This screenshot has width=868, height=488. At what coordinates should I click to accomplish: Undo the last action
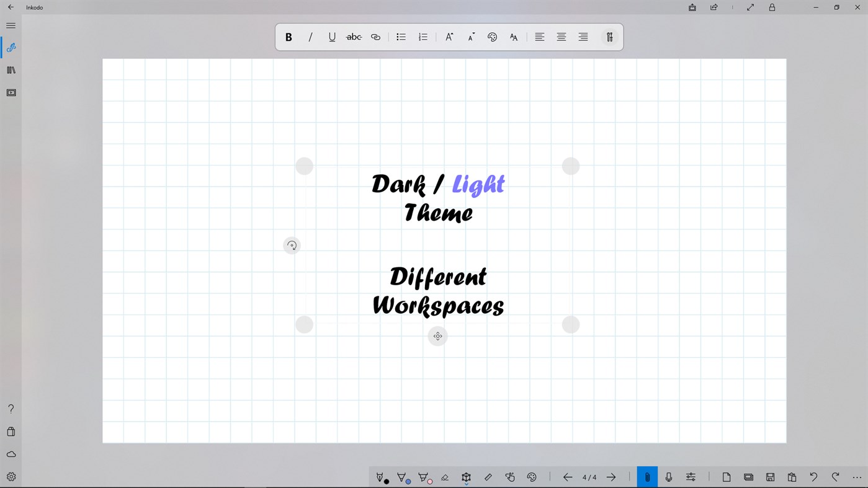[x=813, y=477]
